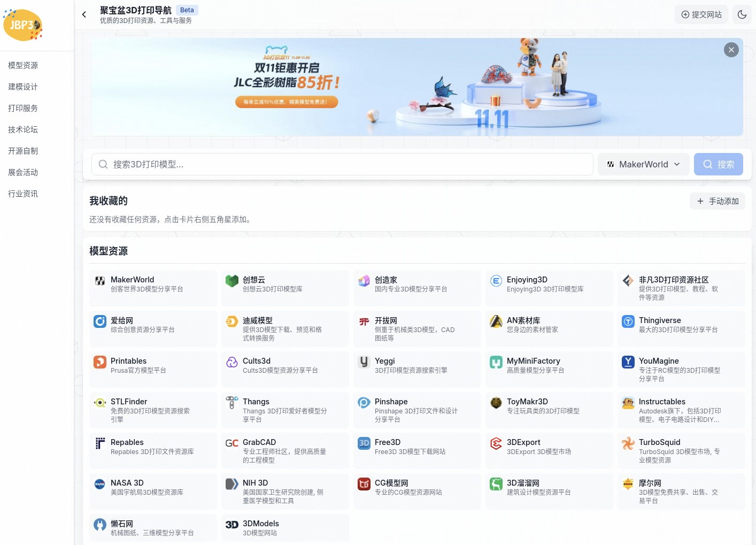Click the 专业的CG模型资源网站 description
Image resolution: width=756 pixels, height=545 pixels.
point(408,492)
